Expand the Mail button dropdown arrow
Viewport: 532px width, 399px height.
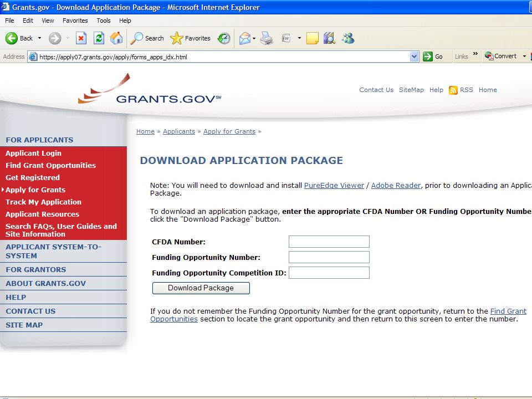click(x=254, y=38)
